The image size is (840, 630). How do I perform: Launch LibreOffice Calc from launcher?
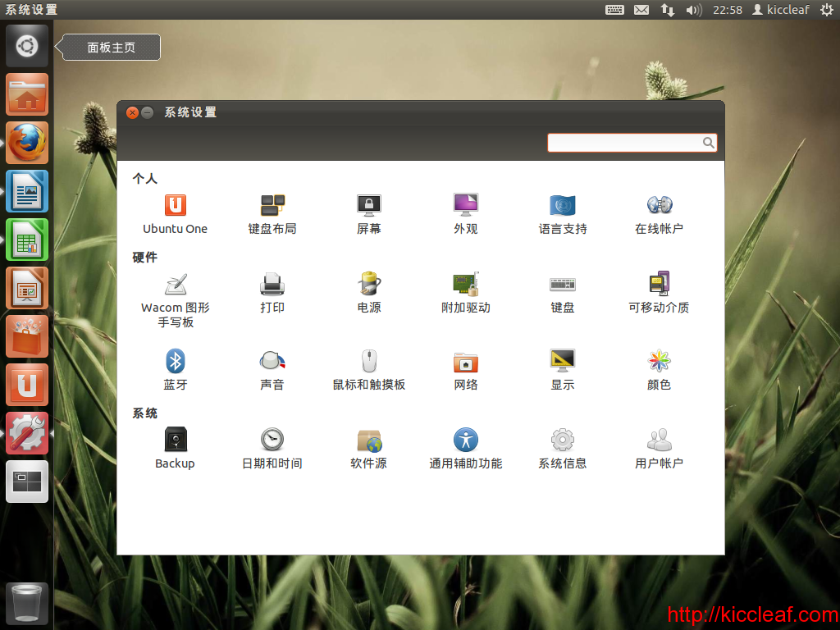pos(27,240)
